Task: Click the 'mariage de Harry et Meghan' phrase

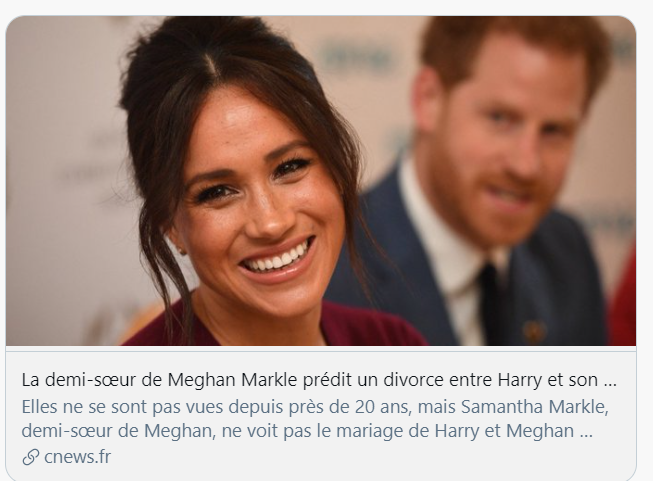Action: tap(454, 431)
